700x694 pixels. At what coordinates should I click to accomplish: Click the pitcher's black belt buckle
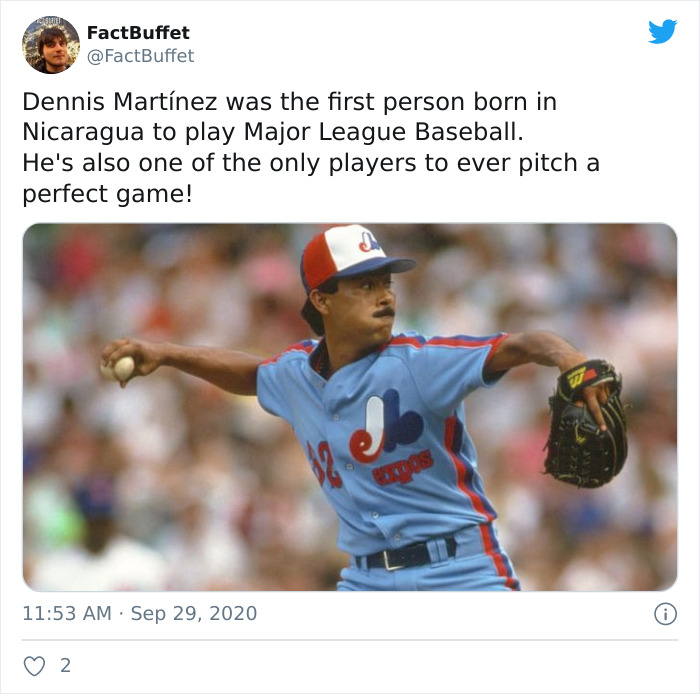(392, 560)
